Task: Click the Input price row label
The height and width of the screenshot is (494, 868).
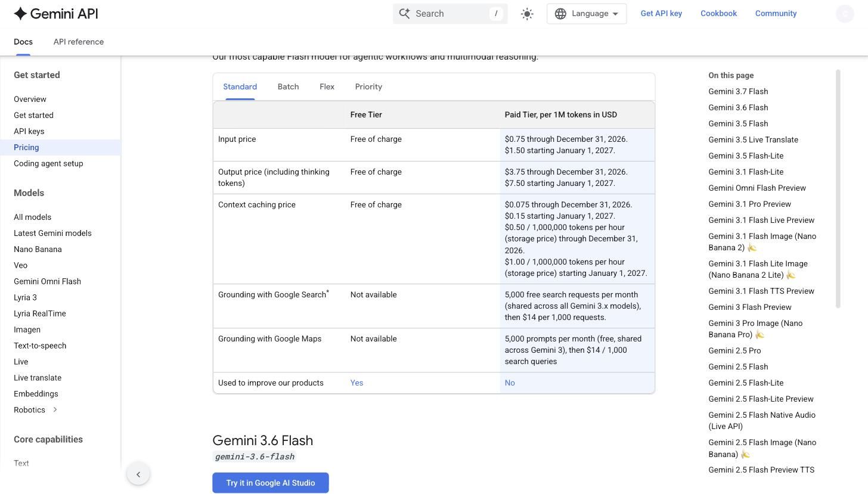Action: click(x=237, y=139)
